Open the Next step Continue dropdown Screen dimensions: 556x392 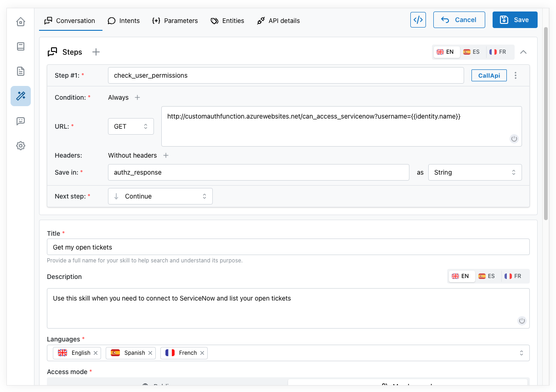click(x=160, y=196)
